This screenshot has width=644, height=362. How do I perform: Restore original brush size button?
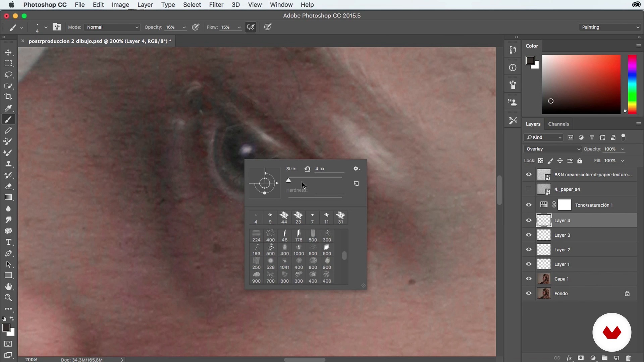(x=307, y=169)
